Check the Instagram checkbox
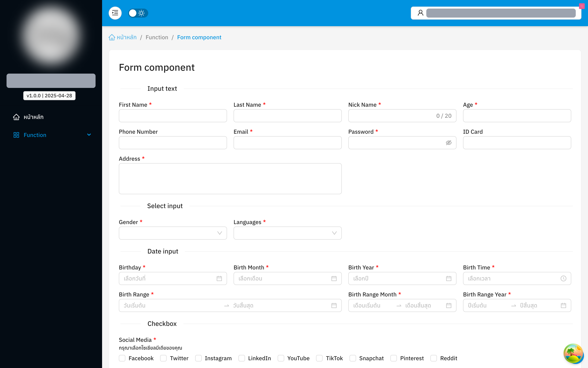The image size is (588, 368). [198, 358]
